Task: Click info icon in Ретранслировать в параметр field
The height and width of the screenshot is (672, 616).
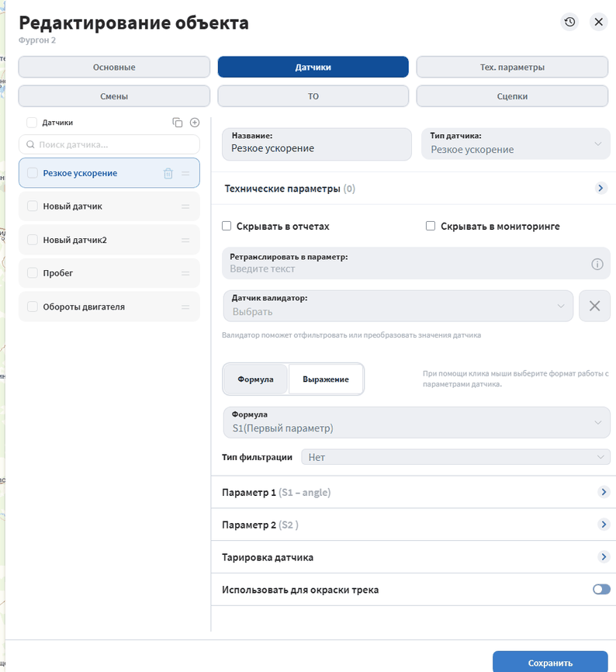Action: (x=597, y=264)
